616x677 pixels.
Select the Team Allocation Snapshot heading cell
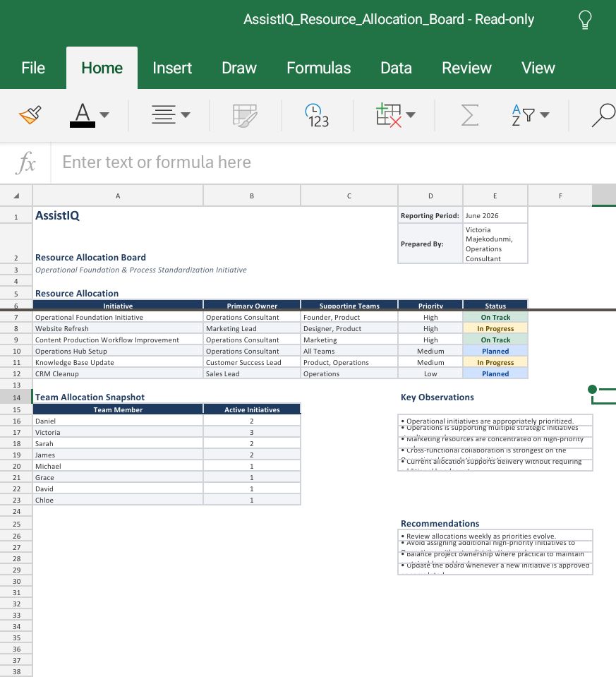coord(118,397)
